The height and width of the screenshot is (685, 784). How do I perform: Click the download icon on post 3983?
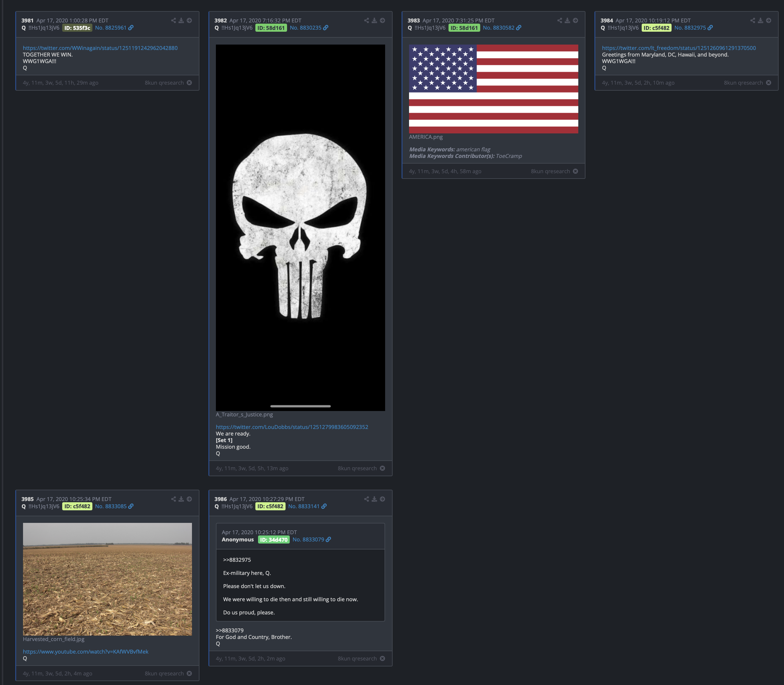tap(568, 21)
